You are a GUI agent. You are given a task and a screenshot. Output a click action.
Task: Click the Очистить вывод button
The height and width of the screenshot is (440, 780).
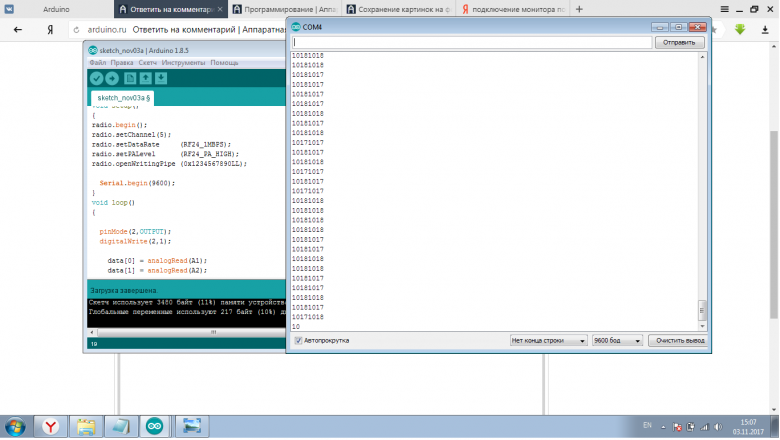[680, 340]
